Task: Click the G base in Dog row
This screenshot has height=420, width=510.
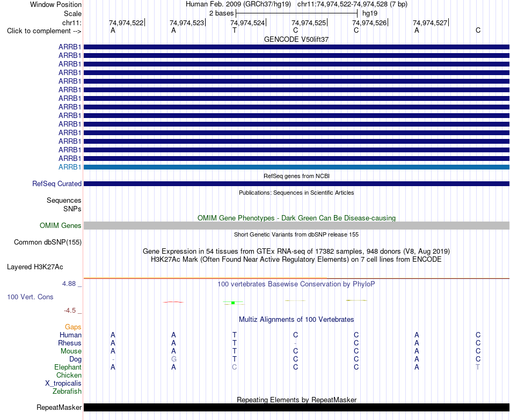Action: [174, 359]
